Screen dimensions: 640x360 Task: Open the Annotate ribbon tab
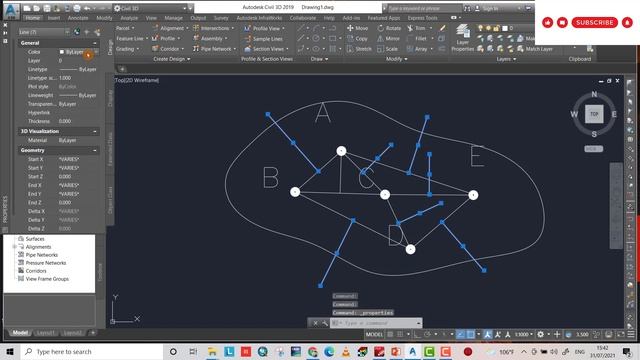78,18
